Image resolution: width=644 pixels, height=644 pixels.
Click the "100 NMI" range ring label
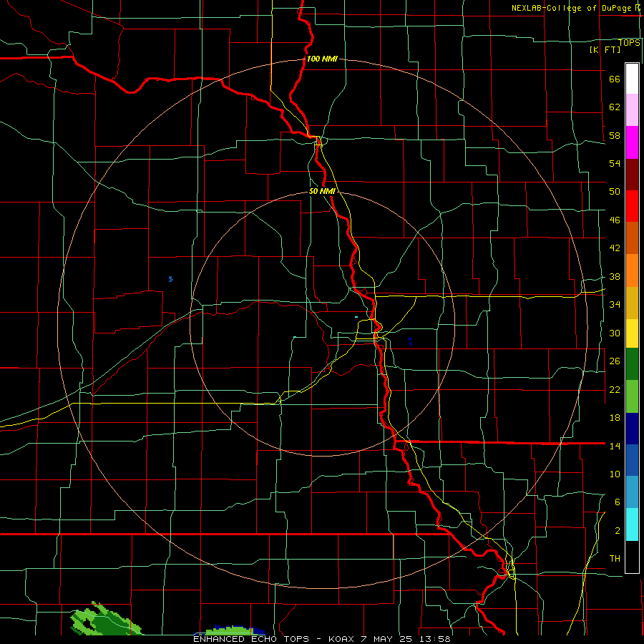tap(322, 59)
